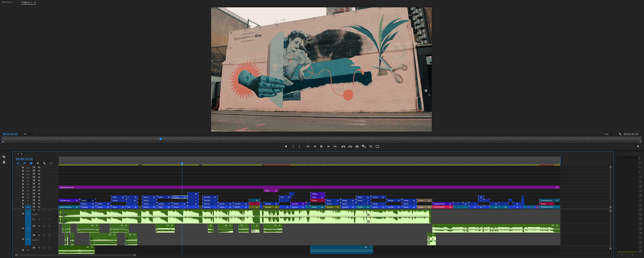Select the Razor tool

[4, 157]
